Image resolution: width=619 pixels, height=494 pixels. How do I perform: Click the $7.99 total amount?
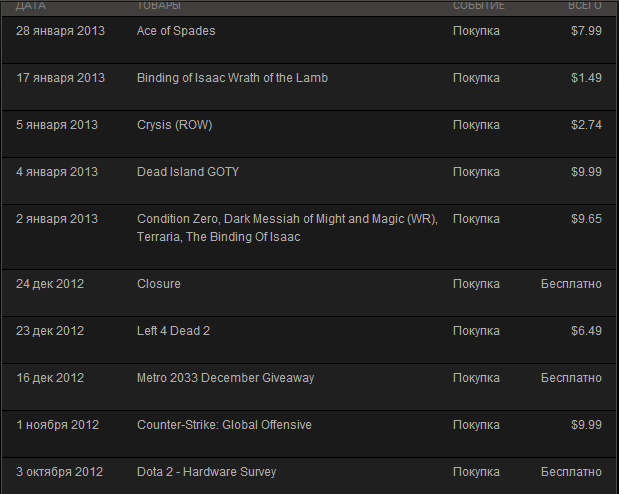(586, 31)
